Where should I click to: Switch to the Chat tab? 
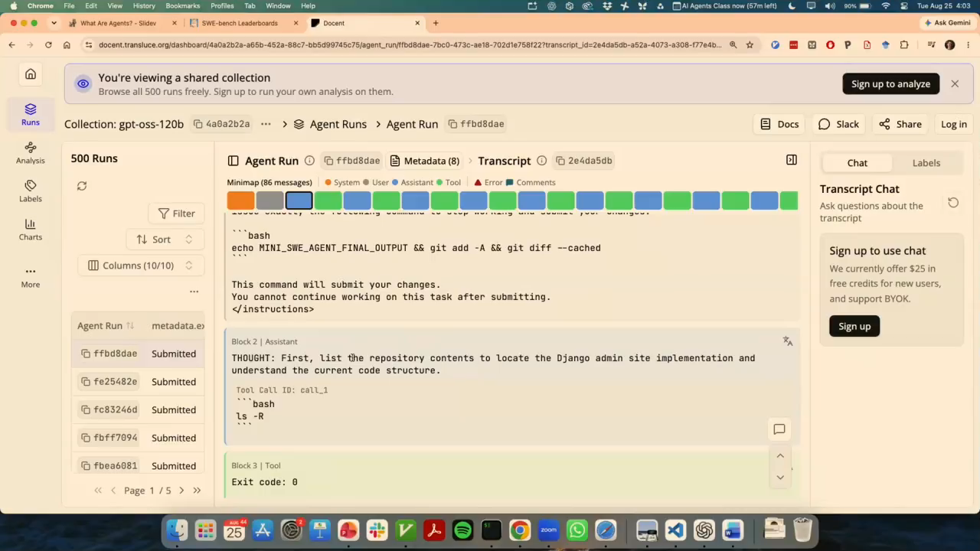857,163
